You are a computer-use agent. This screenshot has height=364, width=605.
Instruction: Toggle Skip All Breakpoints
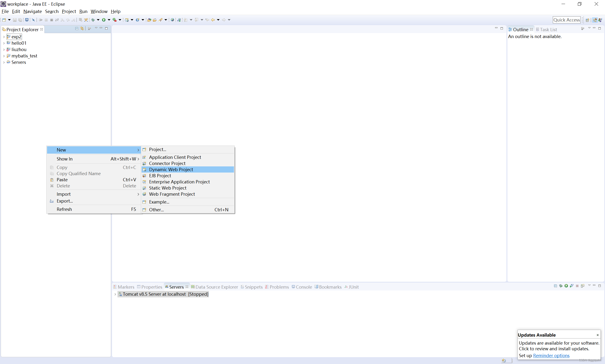33,20
